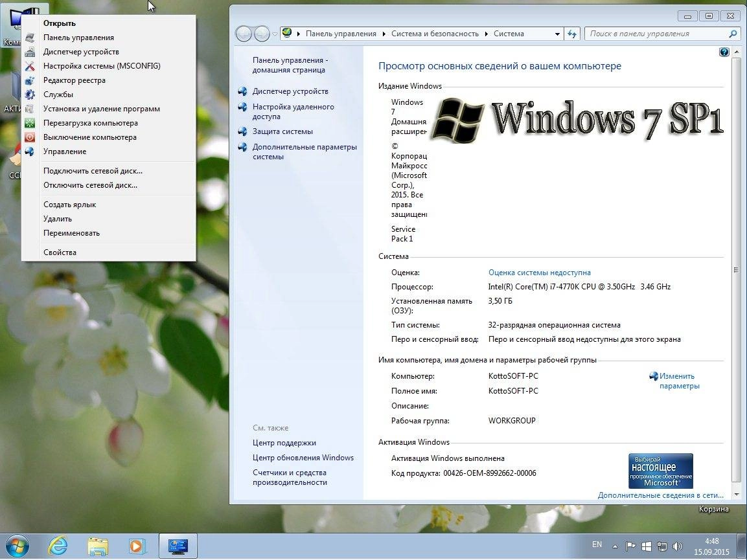Click "Оценка системы недоступна" link
The image size is (747, 560).
tap(539, 273)
